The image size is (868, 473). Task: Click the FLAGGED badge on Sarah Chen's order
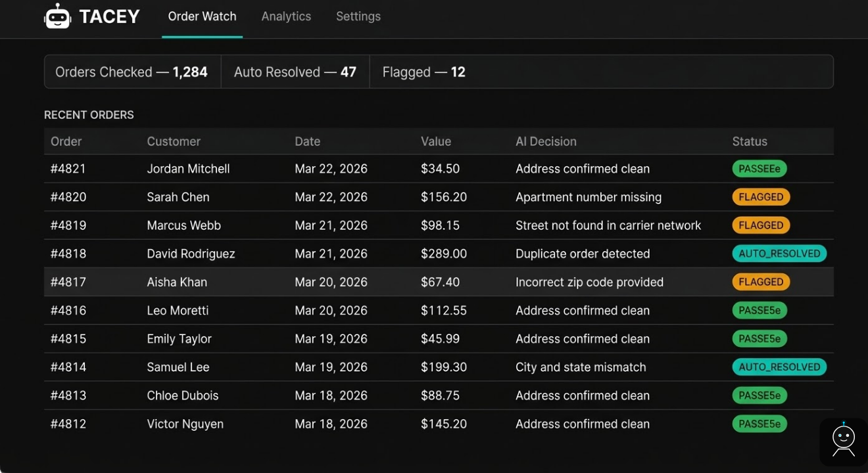point(761,196)
